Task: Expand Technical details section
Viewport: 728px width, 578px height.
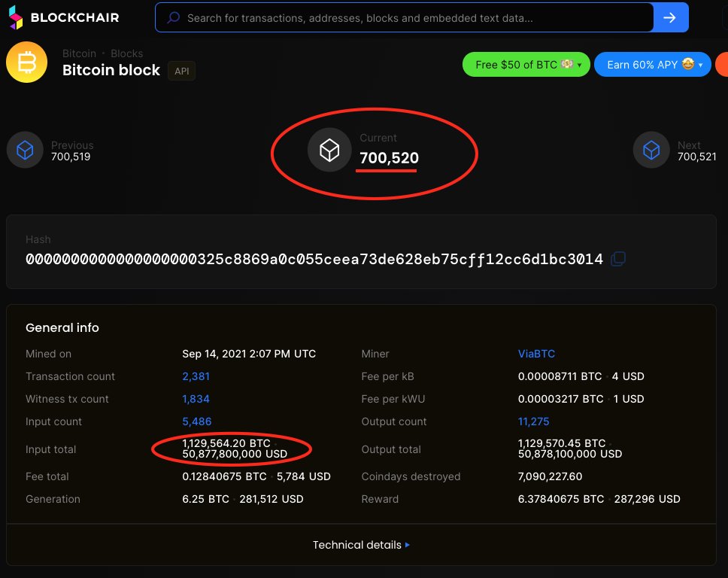Action: (x=361, y=545)
